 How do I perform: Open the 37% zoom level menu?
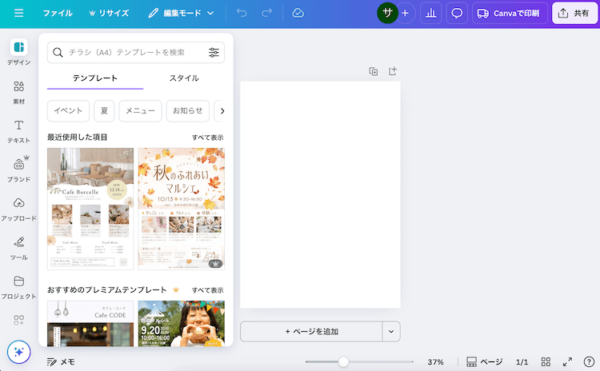click(435, 362)
